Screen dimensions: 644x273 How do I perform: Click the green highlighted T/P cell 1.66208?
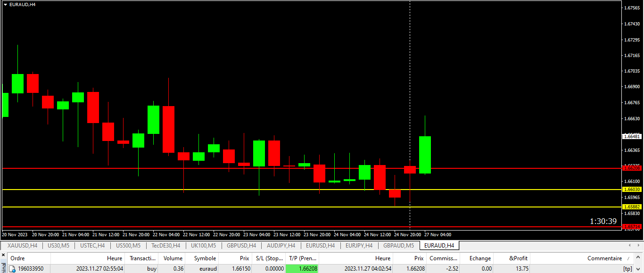(302, 269)
